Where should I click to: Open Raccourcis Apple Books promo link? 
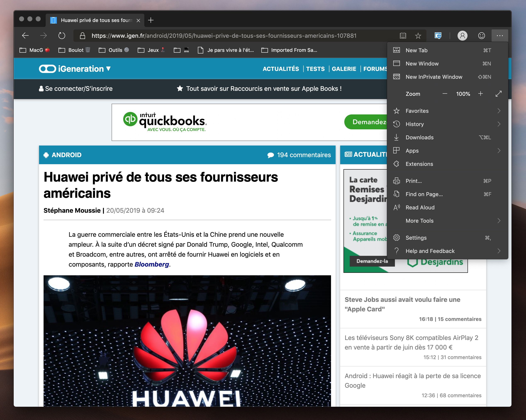click(x=259, y=89)
